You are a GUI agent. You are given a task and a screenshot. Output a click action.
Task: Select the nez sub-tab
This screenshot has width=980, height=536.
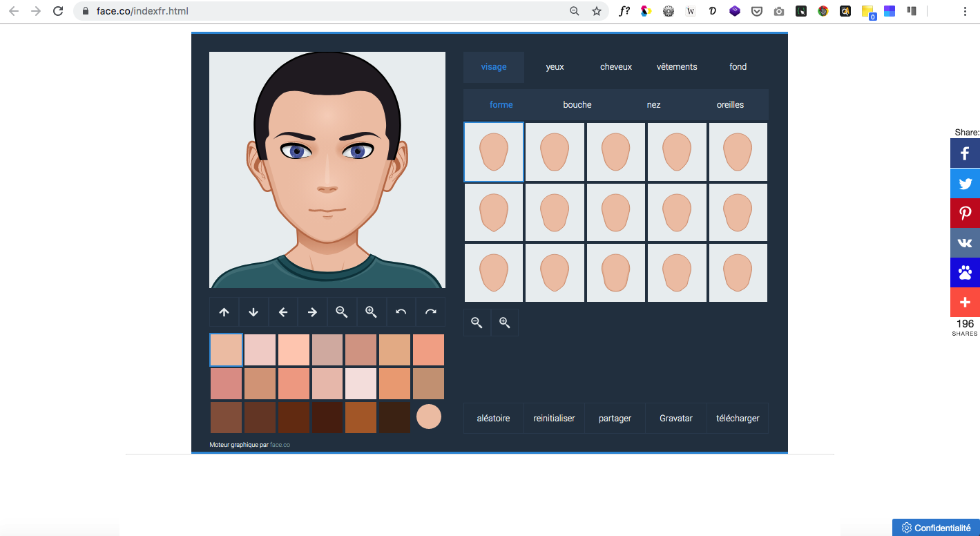coord(654,105)
